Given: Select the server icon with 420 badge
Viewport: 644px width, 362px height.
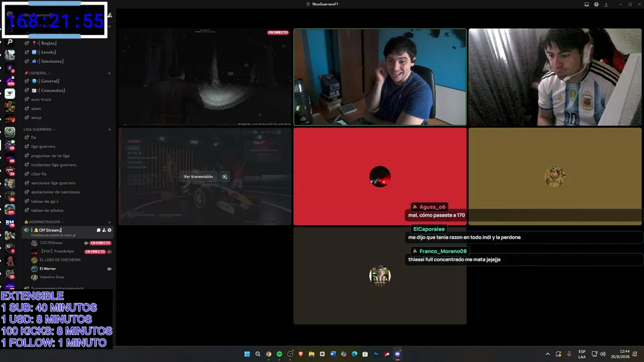Looking at the screenshot, I should [10, 81].
